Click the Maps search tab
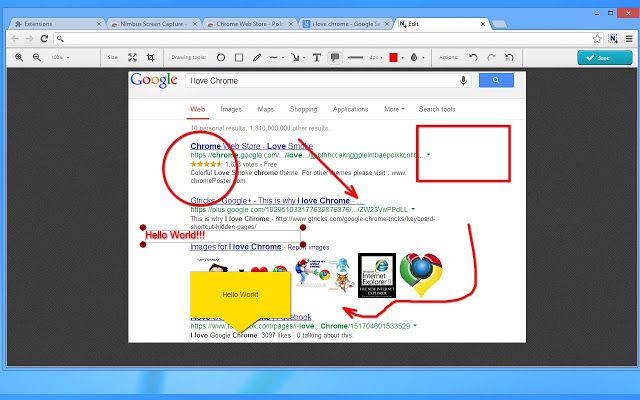This screenshot has height=400, width=640. pyautogui.click(x=266, y=109)
